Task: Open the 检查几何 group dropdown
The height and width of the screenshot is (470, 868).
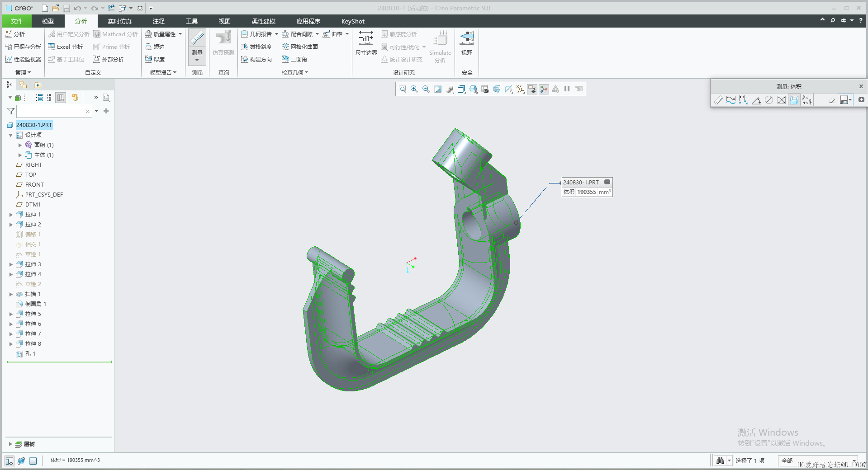Action: point(295,72)
